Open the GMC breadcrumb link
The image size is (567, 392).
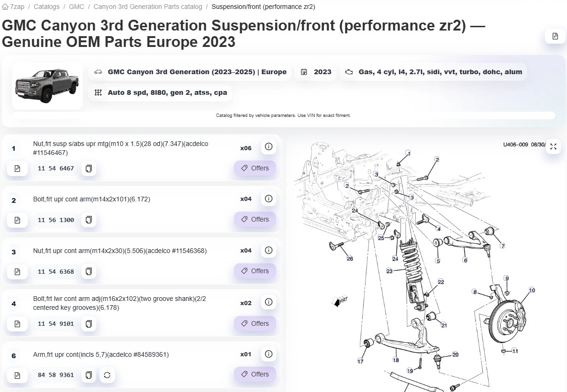coord(77,7)
